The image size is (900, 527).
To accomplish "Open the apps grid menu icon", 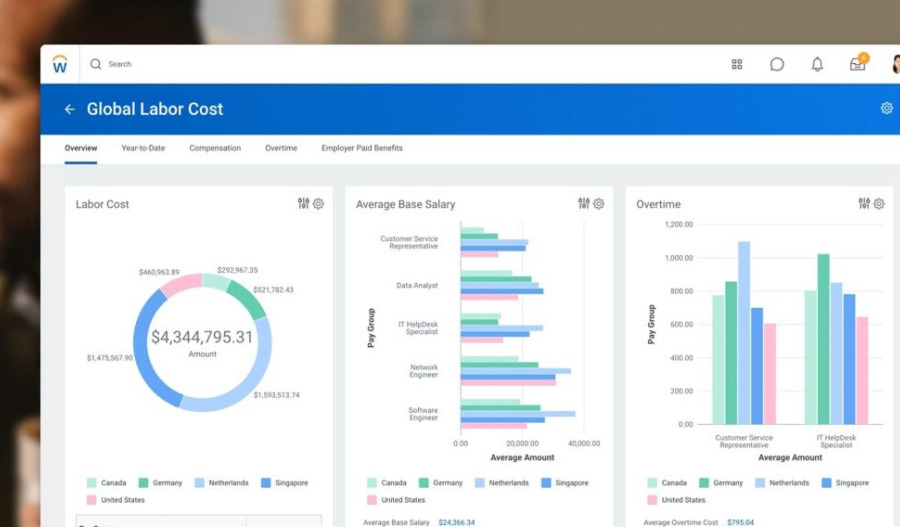I will point(737,64).
